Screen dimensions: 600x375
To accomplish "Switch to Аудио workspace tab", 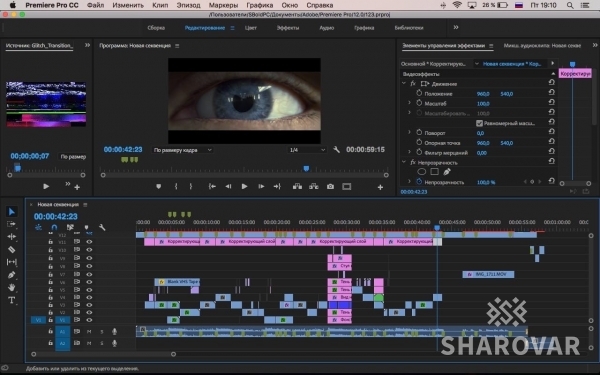I will [327, 28].
